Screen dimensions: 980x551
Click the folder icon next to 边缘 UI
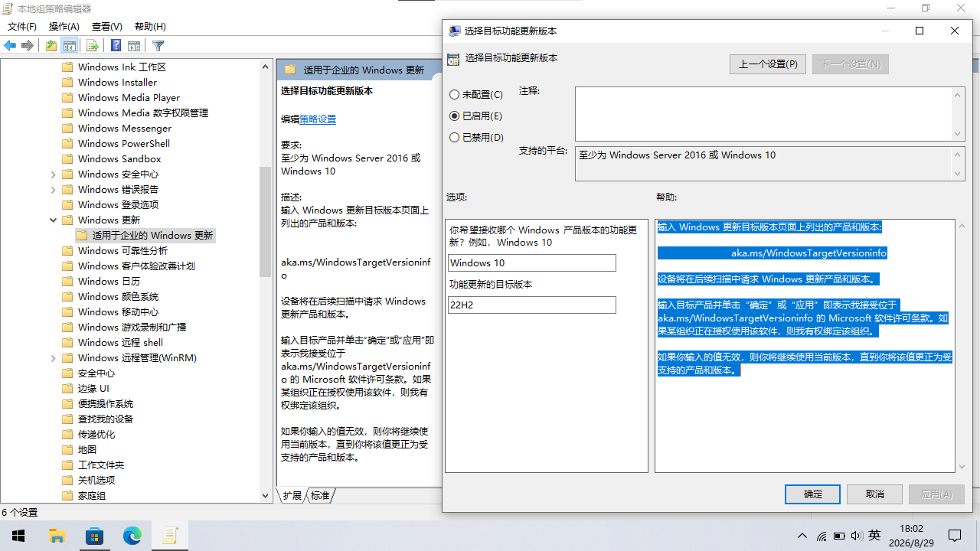pyautogui.click(x=67, y=388)
